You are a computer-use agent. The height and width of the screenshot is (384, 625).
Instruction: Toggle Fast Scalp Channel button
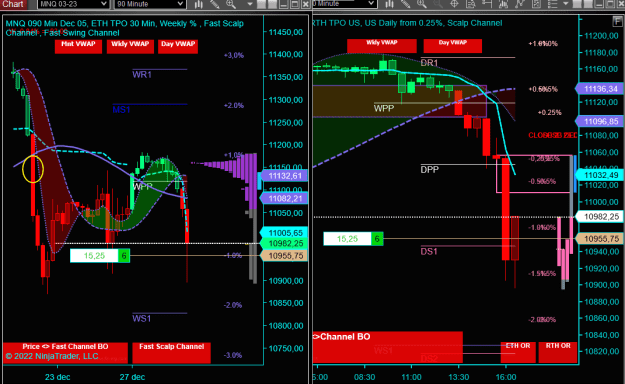click(x=171, y=352)
